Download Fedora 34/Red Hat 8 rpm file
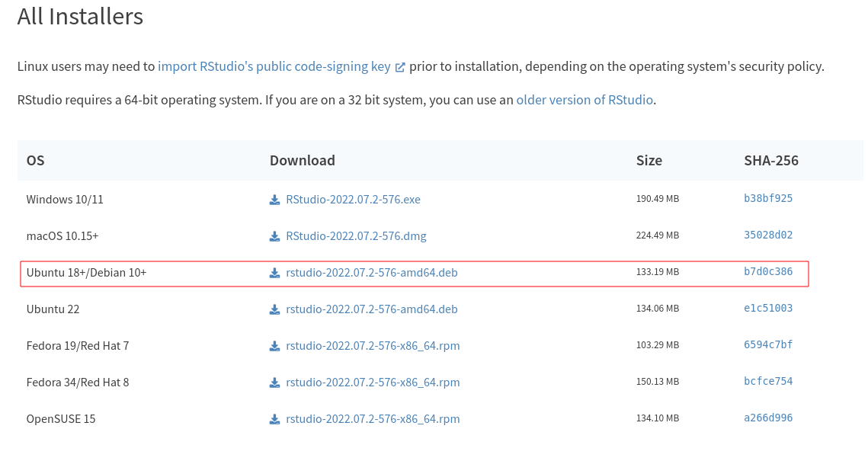Screen dimensions: 868x461 click(373, 382)
